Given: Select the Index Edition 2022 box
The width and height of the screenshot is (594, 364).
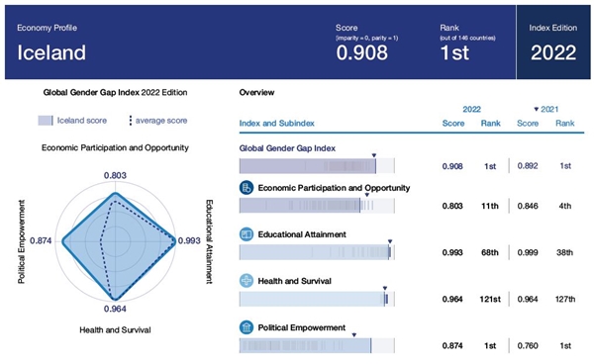Looking at the screenshot, I should 553,42.
